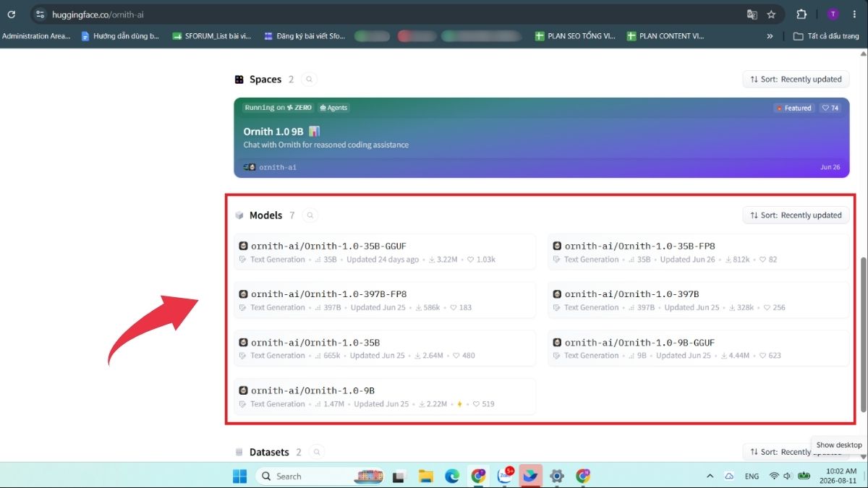Click the OneDrive cloud tray icon

(x=729, y=476)
